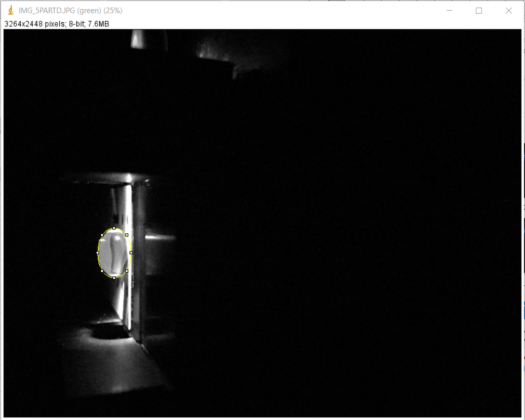This screenshot has width=525, height=420.
Task: Minimize the IMG_5PARTD.JPG image window
Action: (449, 11)
